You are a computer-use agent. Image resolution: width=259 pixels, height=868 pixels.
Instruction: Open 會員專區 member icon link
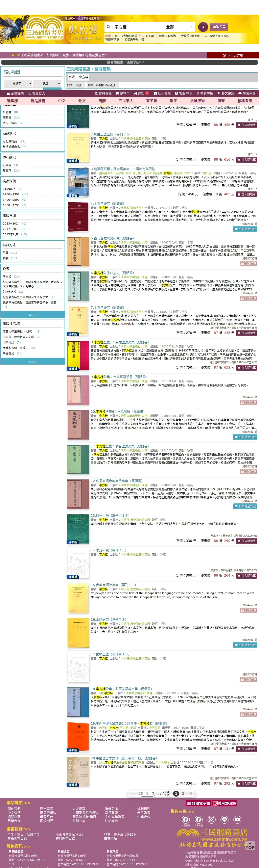(x=103, y=93)
